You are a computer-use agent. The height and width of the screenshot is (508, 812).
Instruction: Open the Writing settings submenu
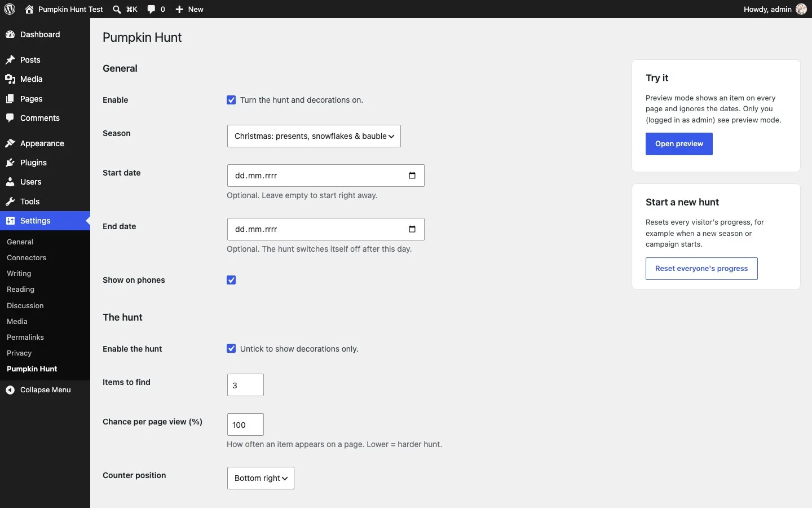(x=19, y=273)
